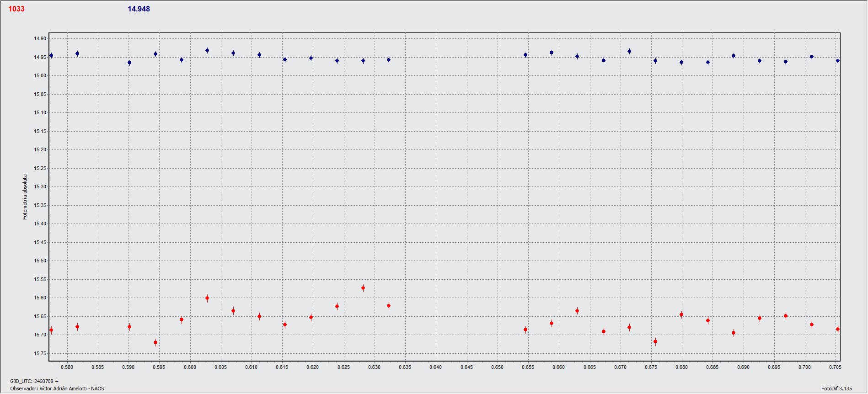Click the Fotometría absoluta axis label
Image resolution: width=868 pixels, height=394 pixels.
(25, 197)
